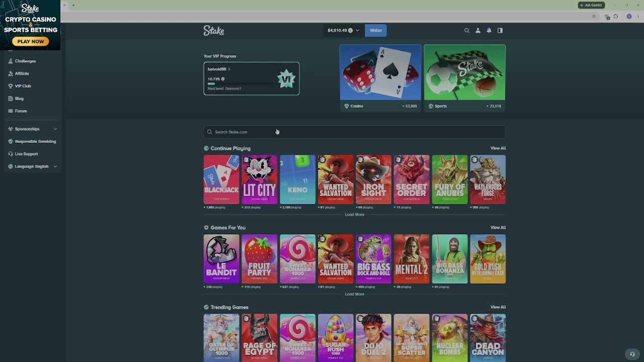The height and width of the screenshot is (362, 644).
Task: Launch the Keno game thumbnail
Action: click(x=298, y=179)
